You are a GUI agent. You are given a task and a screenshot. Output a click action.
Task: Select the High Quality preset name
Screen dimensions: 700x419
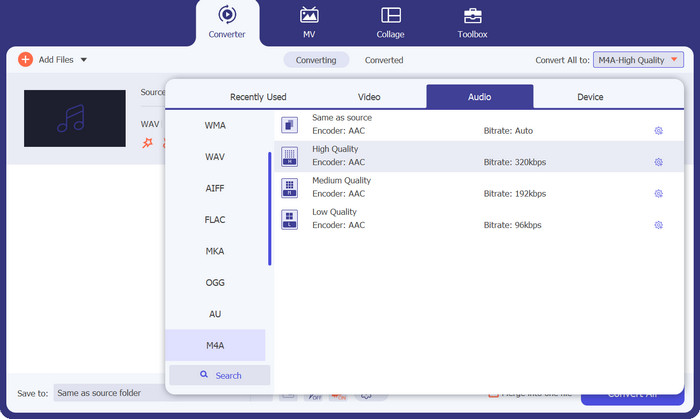click(335, 149)
